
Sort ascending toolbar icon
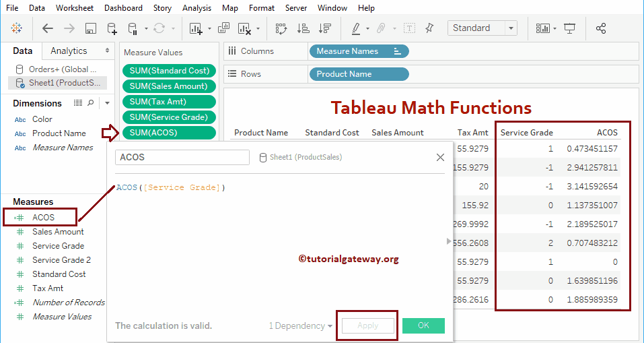tap(303, 28)
